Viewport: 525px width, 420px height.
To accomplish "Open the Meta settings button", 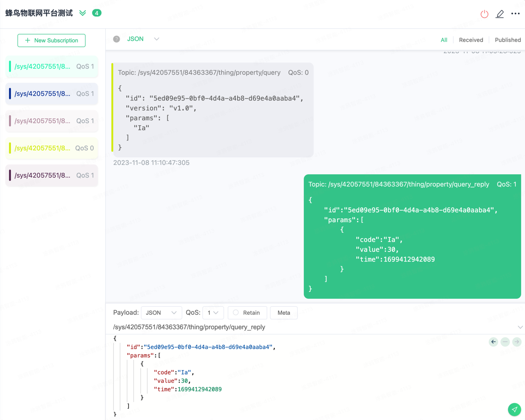I will click(x=284, y=313).
